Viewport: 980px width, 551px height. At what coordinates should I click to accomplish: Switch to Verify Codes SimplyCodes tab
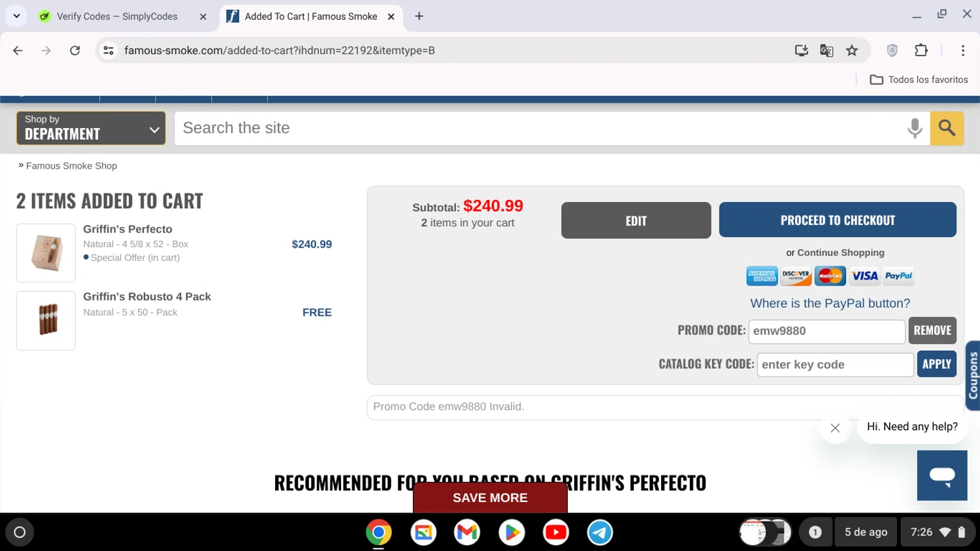pyautogui.click(x=117, y=16)
